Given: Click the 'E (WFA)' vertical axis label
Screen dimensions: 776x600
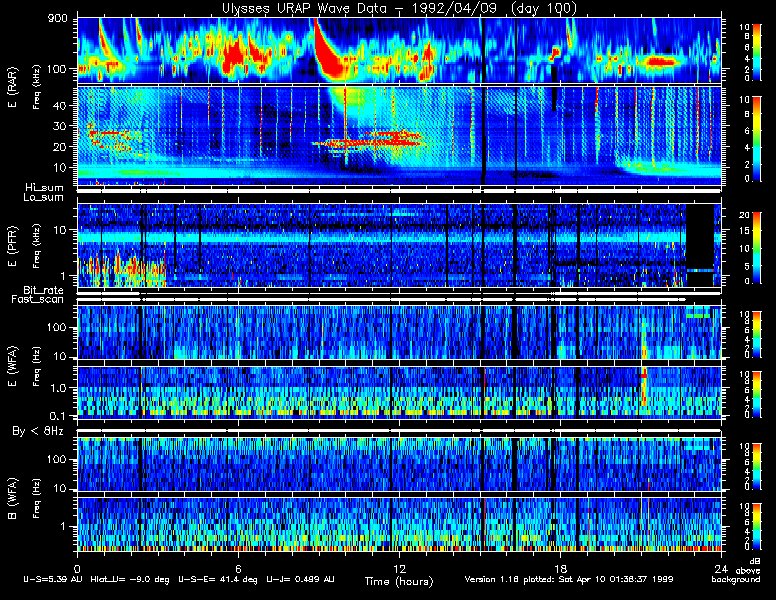Looking at the screenshot, I should (x=12, y=365).
